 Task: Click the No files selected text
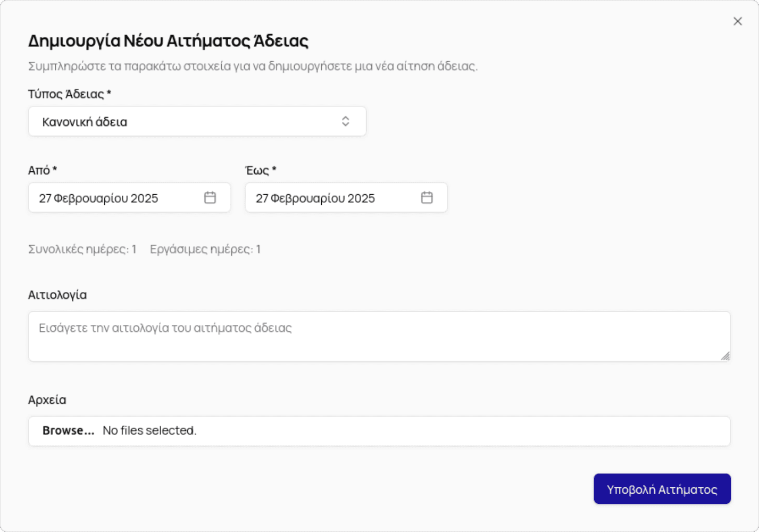pyautogui.click(x=149, y=430)
